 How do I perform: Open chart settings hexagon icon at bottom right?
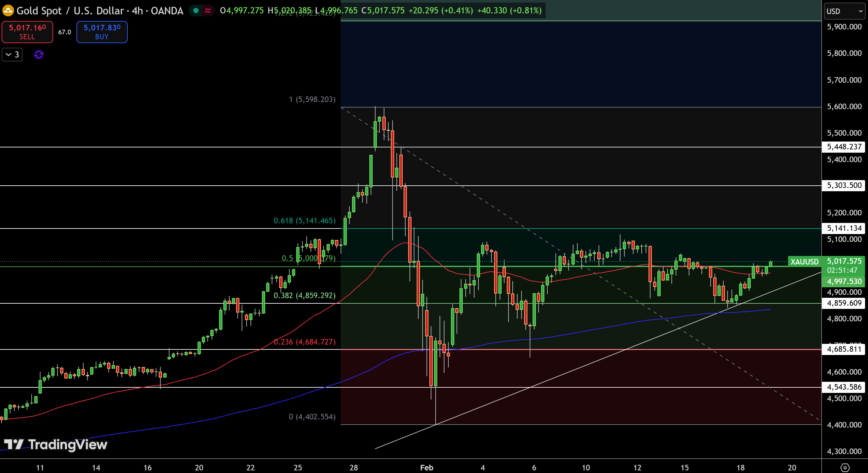click(845, 467)
